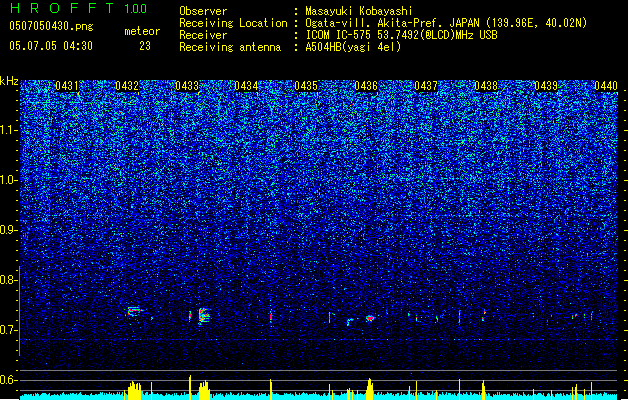
Task: Click the bright meteor echo after 0433
Action: pos(204,316)
